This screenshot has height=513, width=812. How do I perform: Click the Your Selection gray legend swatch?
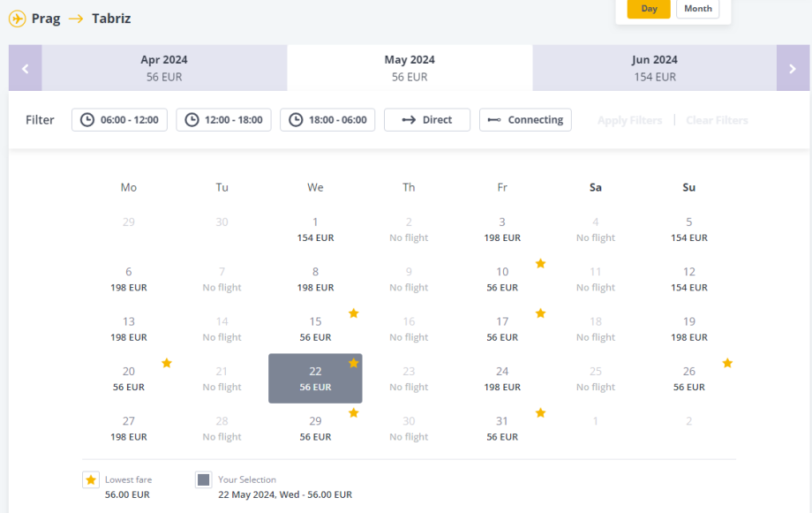click(204, 479)
